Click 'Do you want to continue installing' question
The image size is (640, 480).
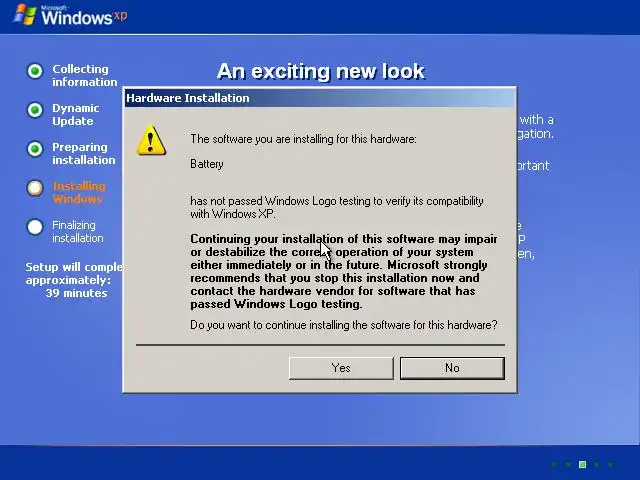click(344, 325)
